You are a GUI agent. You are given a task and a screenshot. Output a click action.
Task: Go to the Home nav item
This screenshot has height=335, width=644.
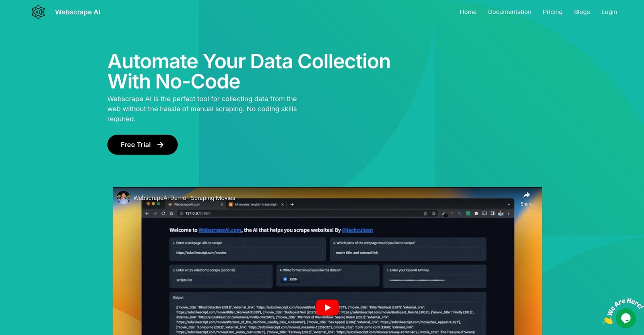pyautogui.click(x=468, y=12)
